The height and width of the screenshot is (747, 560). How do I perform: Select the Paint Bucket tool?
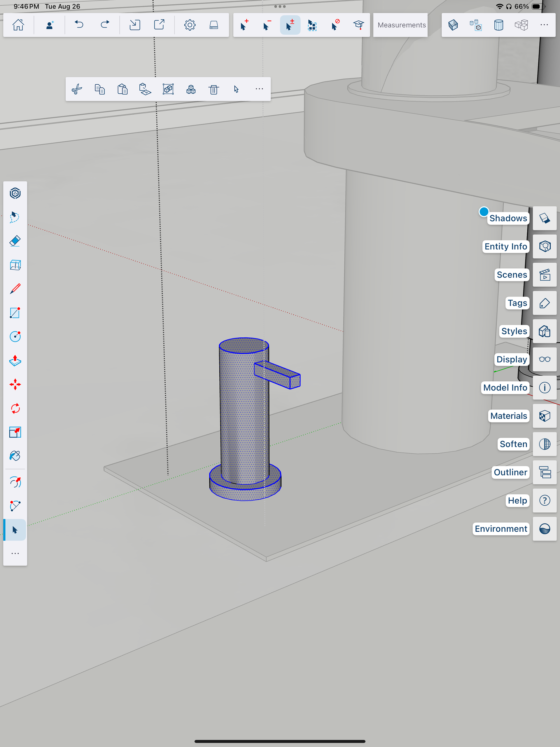[15, 456]
